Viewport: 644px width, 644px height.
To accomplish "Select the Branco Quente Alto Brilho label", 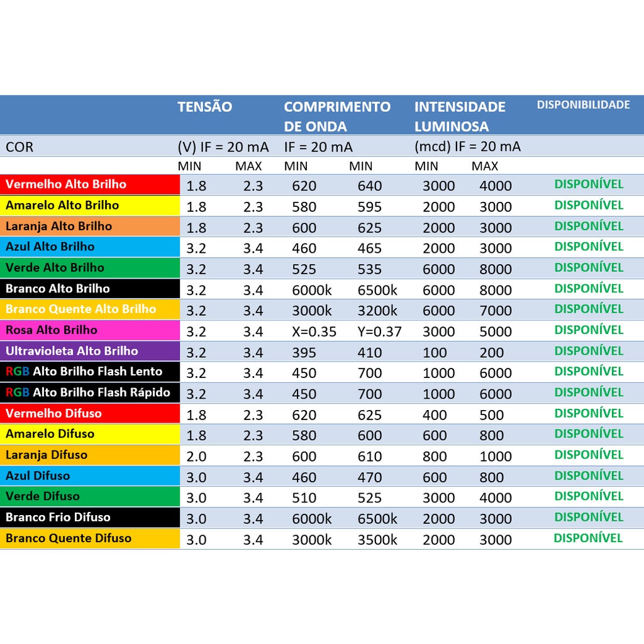I will pos(80,309).
